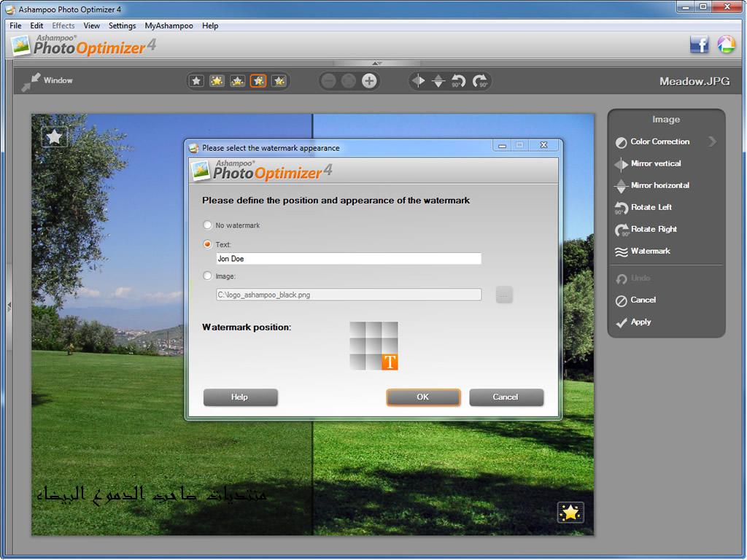The width and height of the screenshot is (747, 560).
Task: Click the toolbar rotate left 90° icon
Action: 458,81
